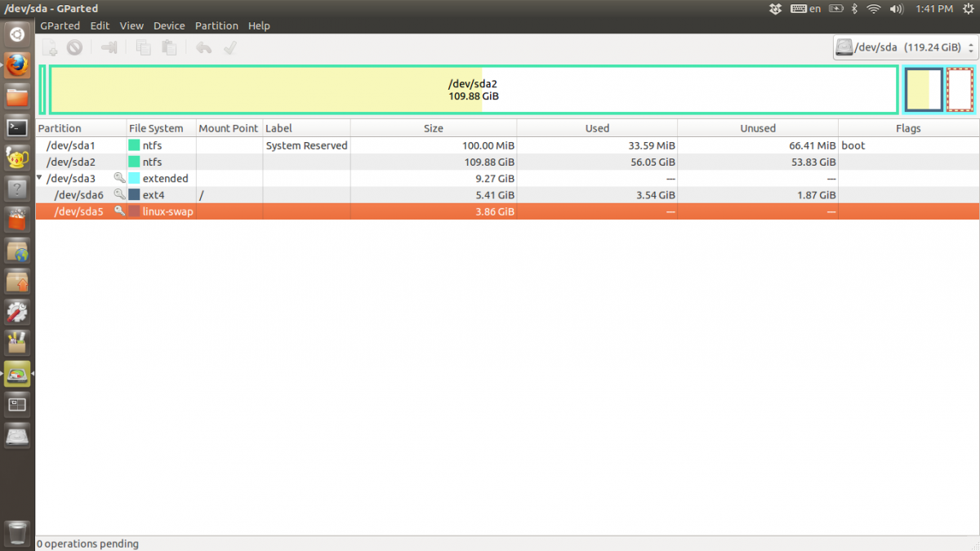Open the Bluetooth indicator menu
980x551 pixels.
(854, 9)
